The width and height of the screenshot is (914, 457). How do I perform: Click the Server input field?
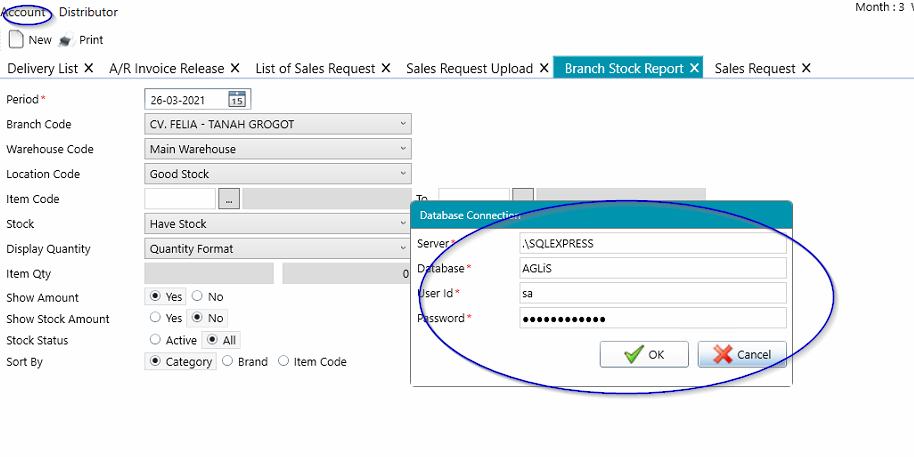click(x=652, y=243)
